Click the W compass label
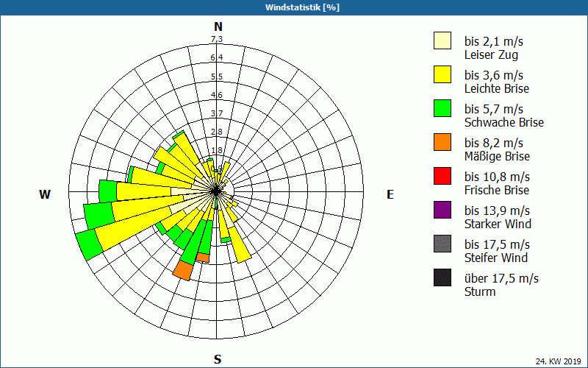 pyautogui.click(x=45, y=194)
